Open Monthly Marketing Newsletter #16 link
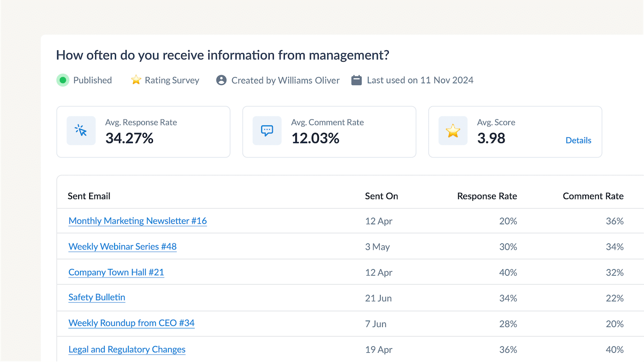This screenshot has width=644, height=362. coord(138,221)
